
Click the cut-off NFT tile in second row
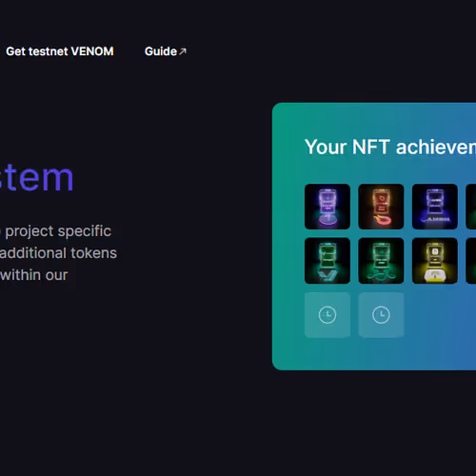pyautogui.click(x=471, y=261)
